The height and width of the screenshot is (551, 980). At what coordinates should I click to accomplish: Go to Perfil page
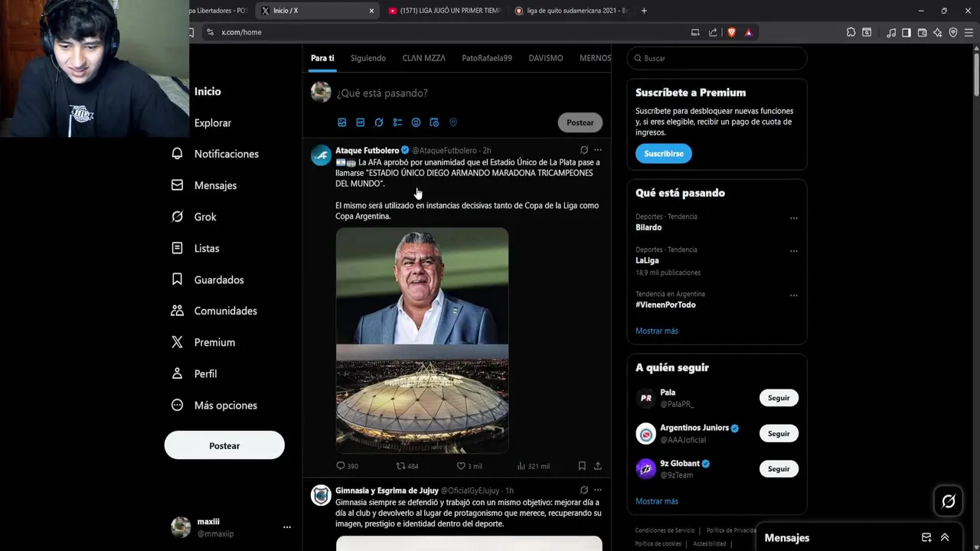tap(195, 373)
